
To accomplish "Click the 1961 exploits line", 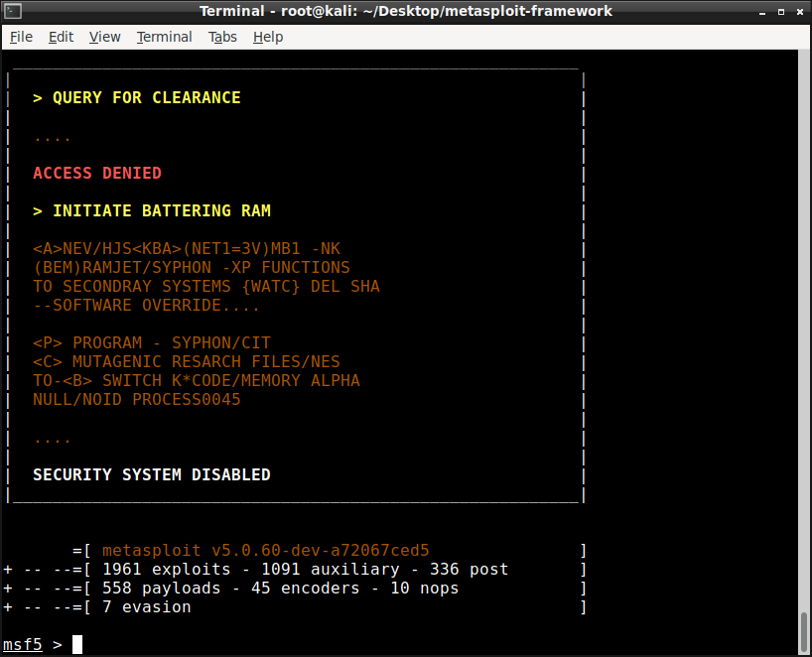I will point(306,569).
